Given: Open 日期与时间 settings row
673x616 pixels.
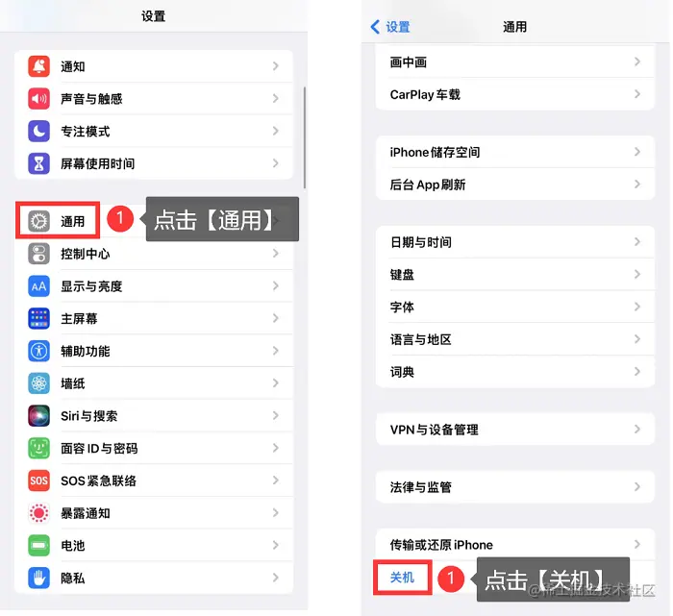Looking at the screenshot, I should click(x=515, y=242).
